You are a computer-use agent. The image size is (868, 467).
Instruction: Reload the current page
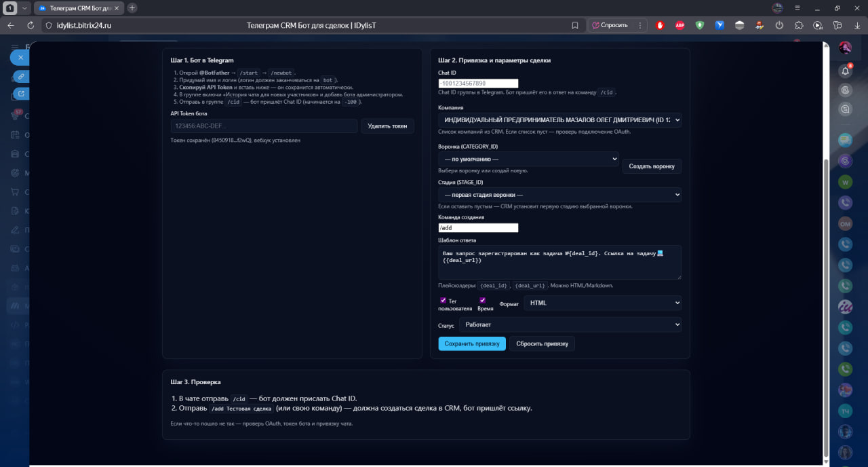[31, 25]
